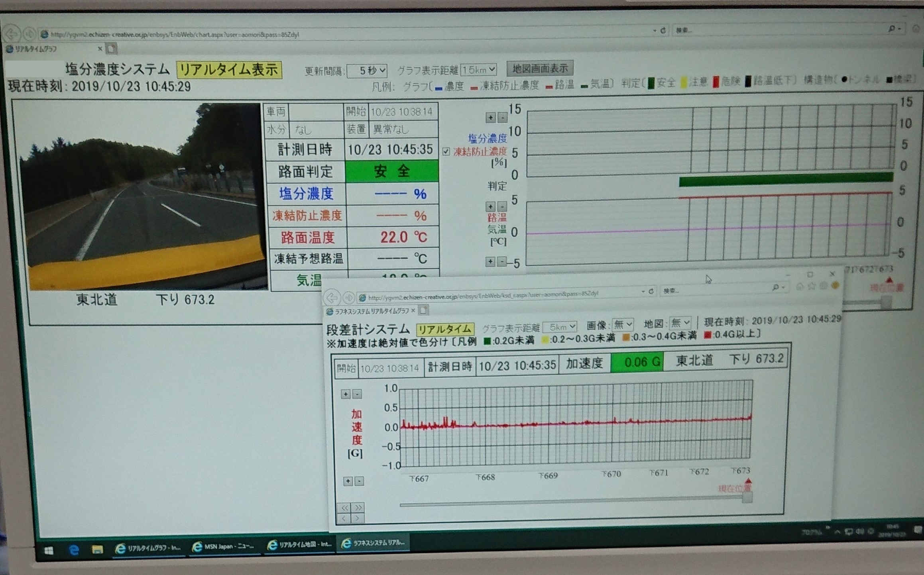
Task: Click the road camera image
Action: coord(145,196)
